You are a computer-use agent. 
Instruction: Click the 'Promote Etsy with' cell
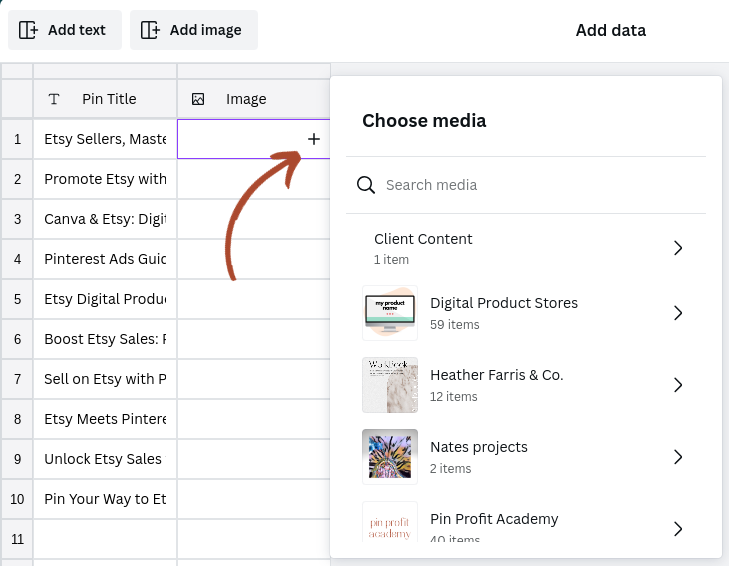coord(105,179)
